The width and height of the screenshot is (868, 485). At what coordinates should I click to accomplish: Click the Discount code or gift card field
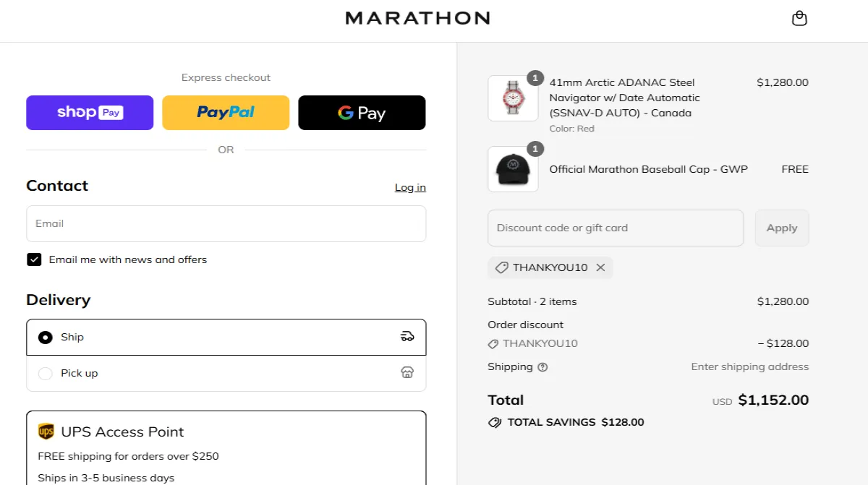click(x=615, y=228)
